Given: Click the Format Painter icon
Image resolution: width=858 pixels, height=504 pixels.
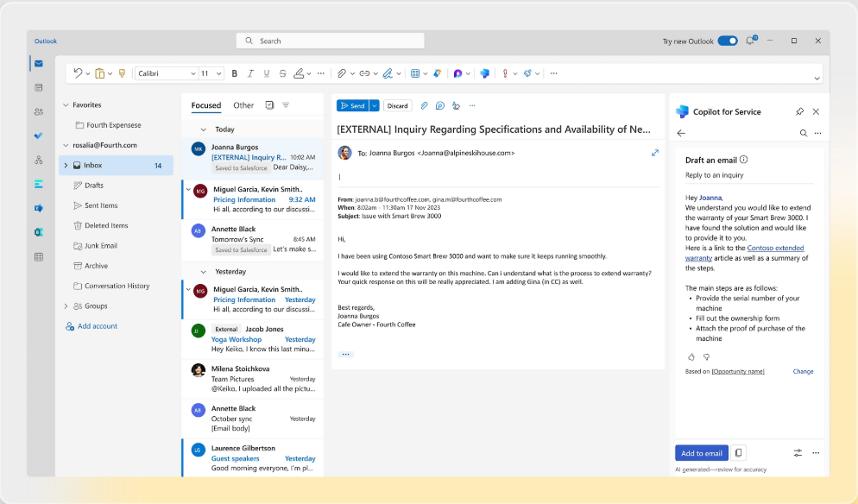Looking at the screenshot, I should [122, 73].
